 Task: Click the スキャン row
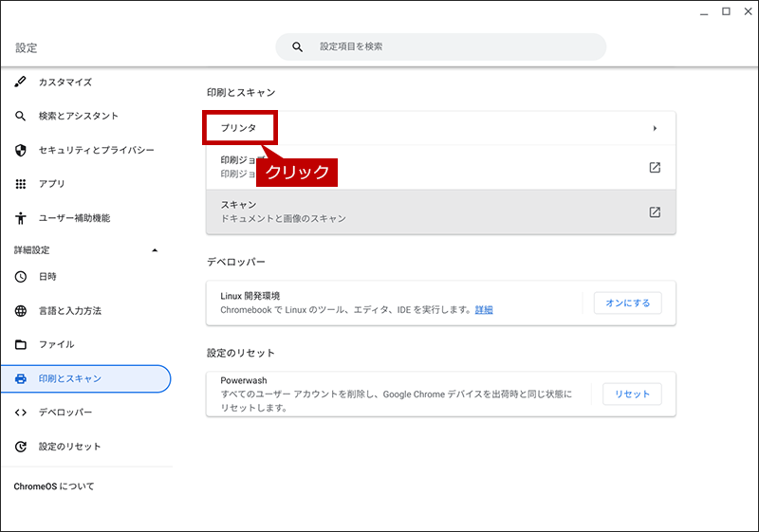click(x=440, y=211)
